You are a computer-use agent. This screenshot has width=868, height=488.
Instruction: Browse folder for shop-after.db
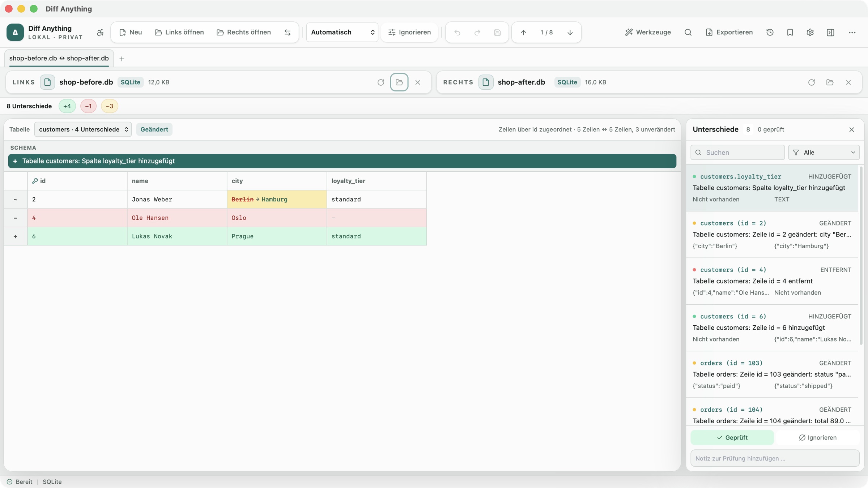pos(830,82)
